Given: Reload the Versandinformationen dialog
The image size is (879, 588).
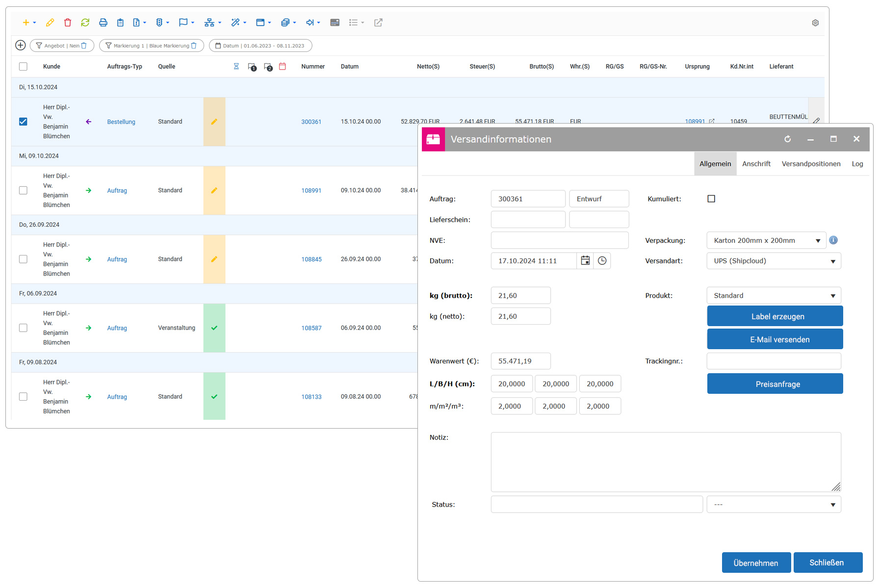Looking at the screenshot, I should pos(788,139).
